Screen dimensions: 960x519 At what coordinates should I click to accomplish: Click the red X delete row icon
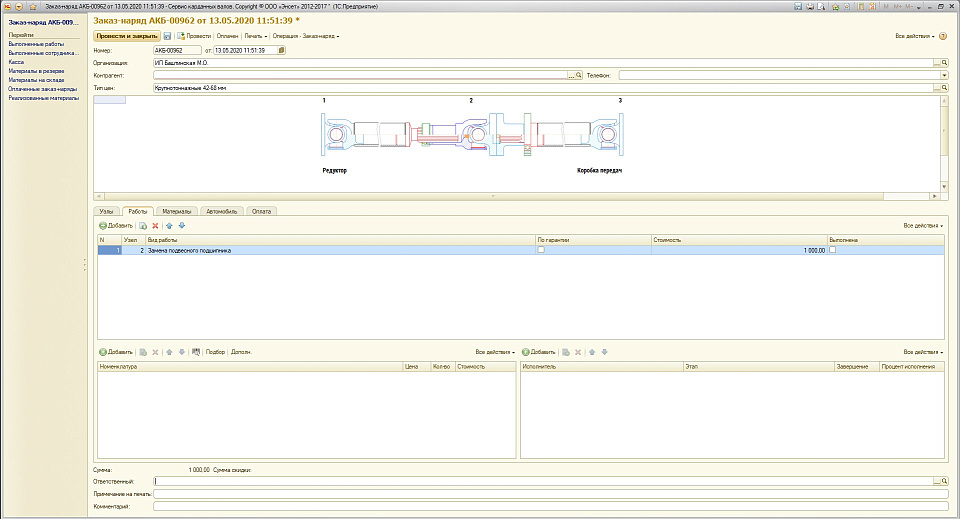point(155,226)
